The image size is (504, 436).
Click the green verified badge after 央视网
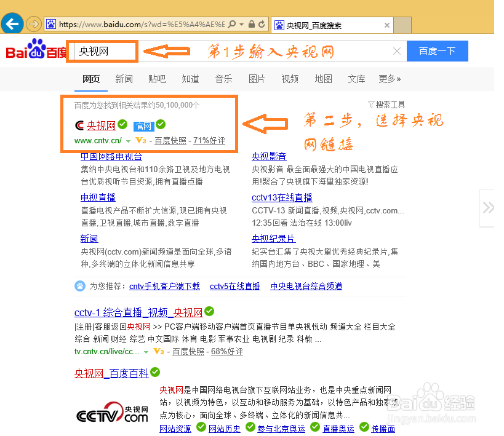[x=122, y=124]
